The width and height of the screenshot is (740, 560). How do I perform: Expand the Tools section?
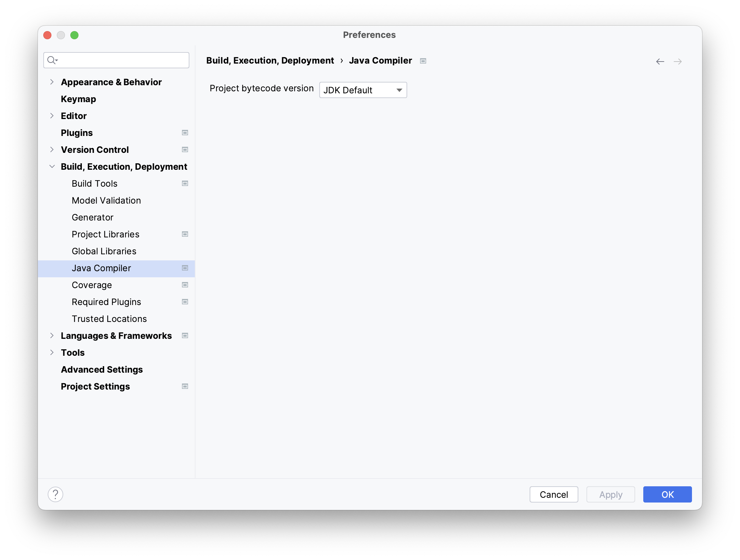pyautogui.click(x=52, y=352)
